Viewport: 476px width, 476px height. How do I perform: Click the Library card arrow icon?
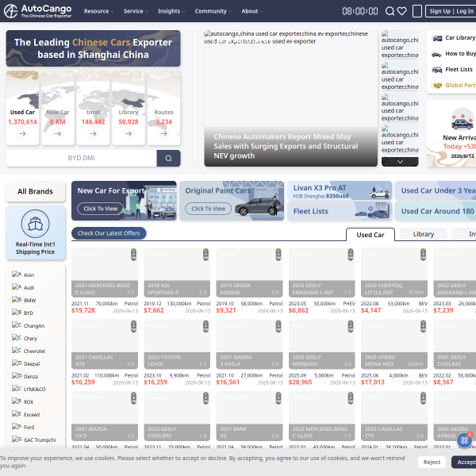(129, 133)
